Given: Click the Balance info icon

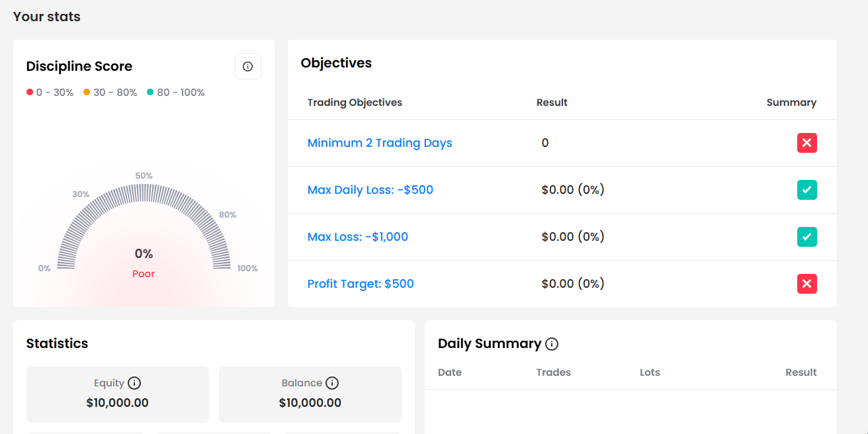Looking at the screenshot, I should click(332, 383).
